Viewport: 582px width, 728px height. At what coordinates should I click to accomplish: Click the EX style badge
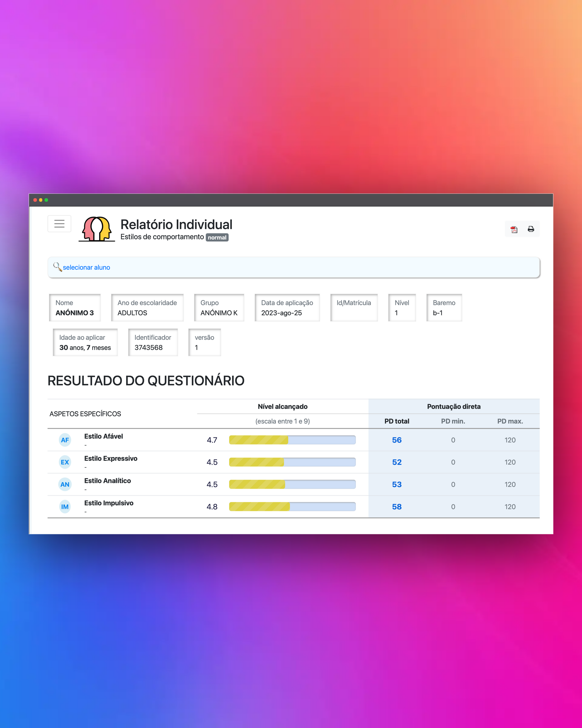click(x=65, y=462)
